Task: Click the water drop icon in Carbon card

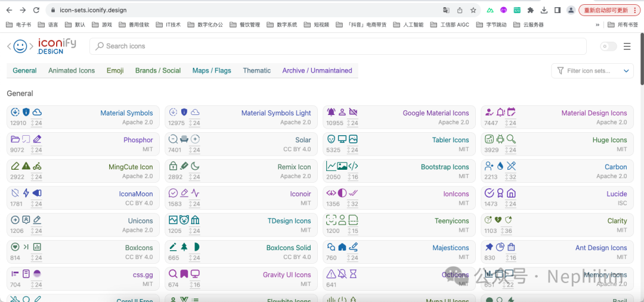Action: point(500,166)
